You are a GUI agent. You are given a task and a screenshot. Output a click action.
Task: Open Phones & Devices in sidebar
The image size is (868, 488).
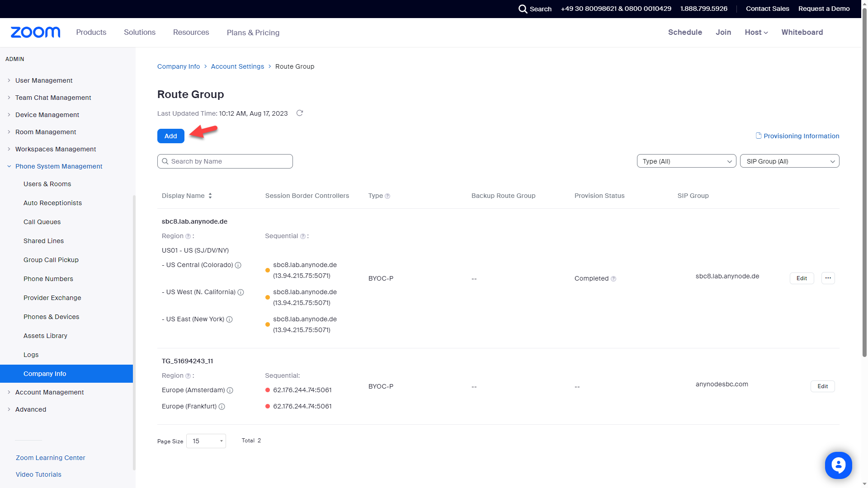coord(51,317)
